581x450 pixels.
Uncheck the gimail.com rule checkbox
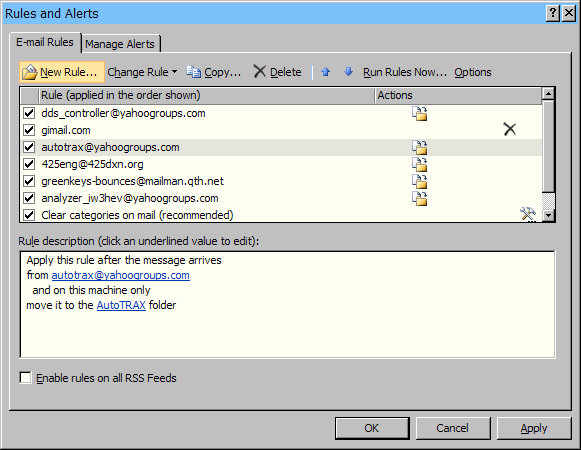(29, 130)
